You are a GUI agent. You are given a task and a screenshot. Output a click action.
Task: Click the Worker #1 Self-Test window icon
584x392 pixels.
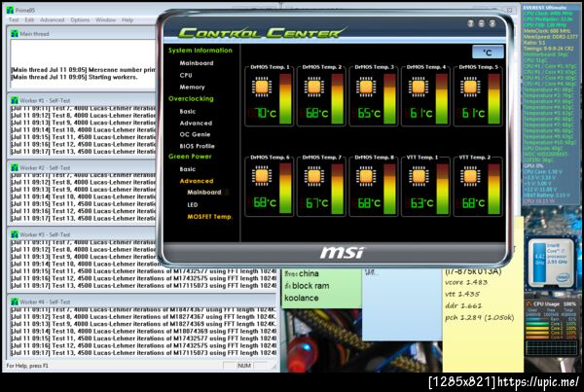click(15, 100)
